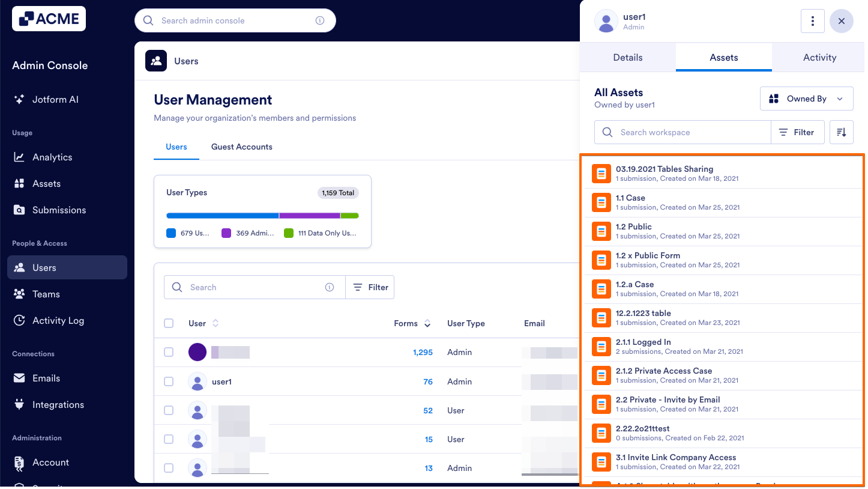Click the Forms column sort arrows
The image size is (868, 489).
click(427, 323)
